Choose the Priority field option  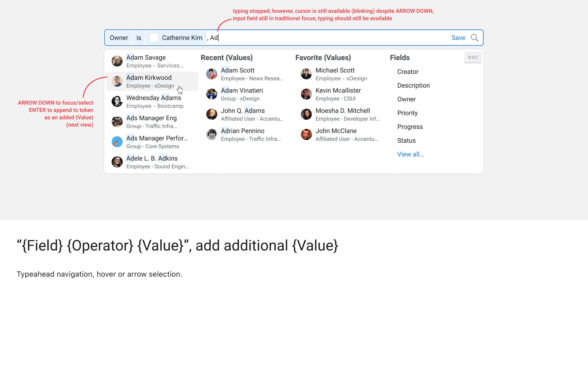pos(407,113)
